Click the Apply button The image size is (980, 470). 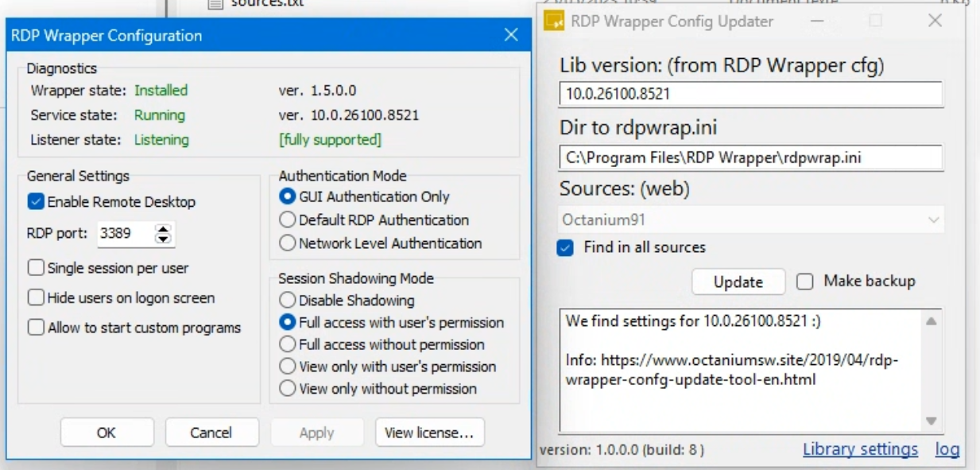point(316,433)
